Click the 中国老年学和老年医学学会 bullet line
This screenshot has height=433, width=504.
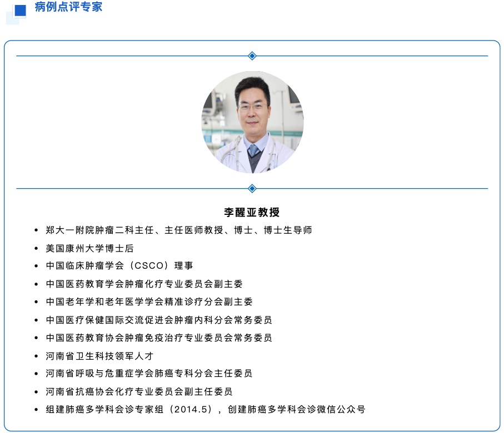[149, 301]
